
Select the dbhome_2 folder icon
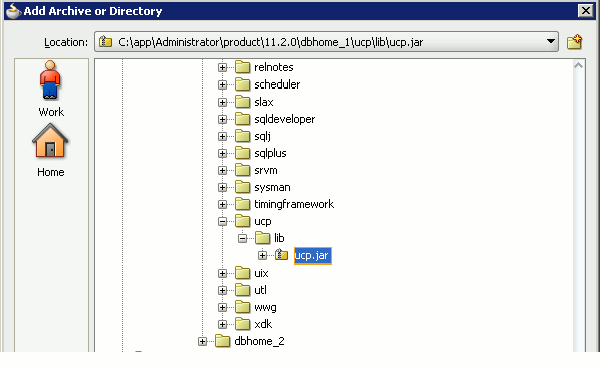222,341
